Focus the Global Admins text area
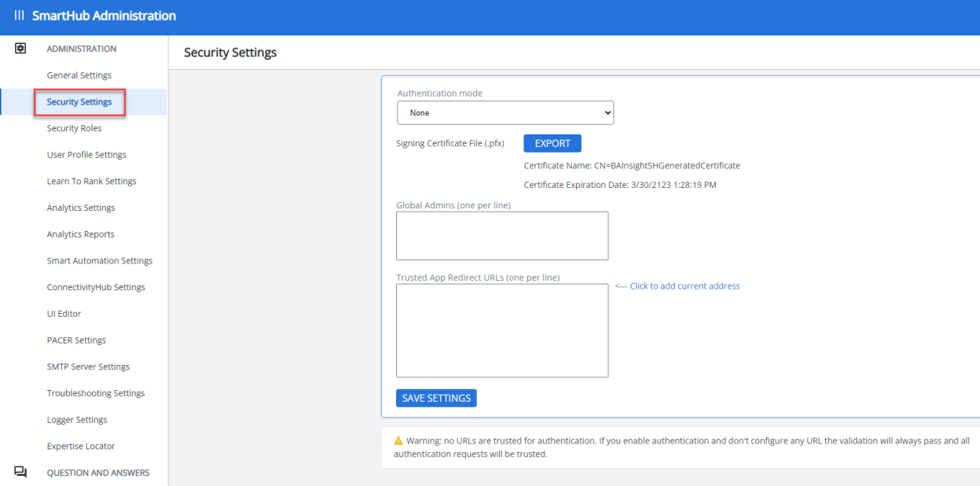Image resolution: width=980 pixels, height=486 pixels. 502,235
